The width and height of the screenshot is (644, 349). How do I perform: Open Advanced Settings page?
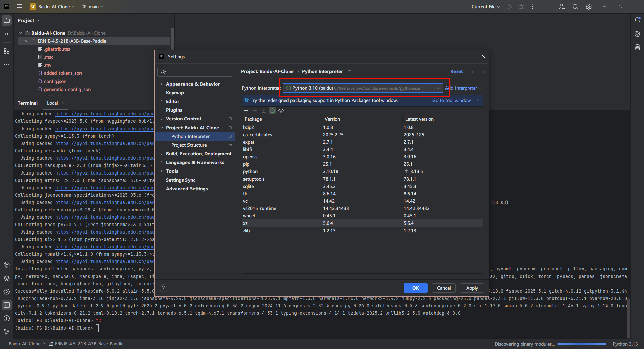[x=187, y=189]
